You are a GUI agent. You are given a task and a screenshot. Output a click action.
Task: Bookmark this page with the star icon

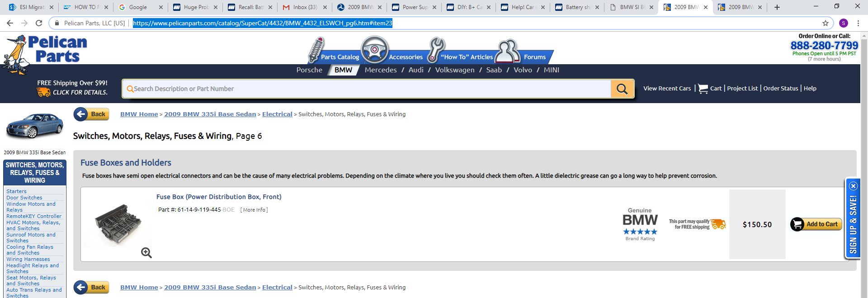[x=826, y=23]
